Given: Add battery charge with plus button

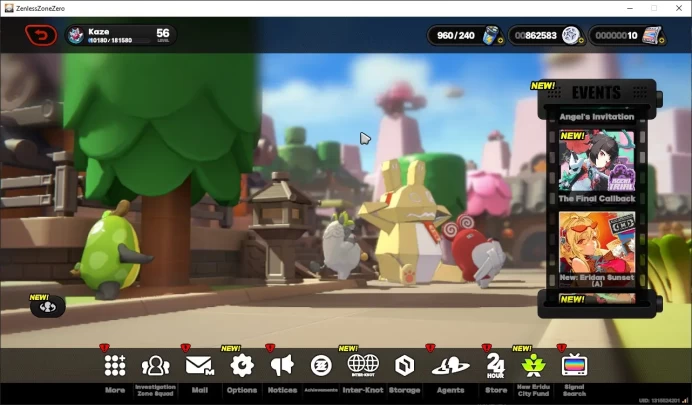Looking at the screenshot, I should pyautogui.click(x=500, y=41).
